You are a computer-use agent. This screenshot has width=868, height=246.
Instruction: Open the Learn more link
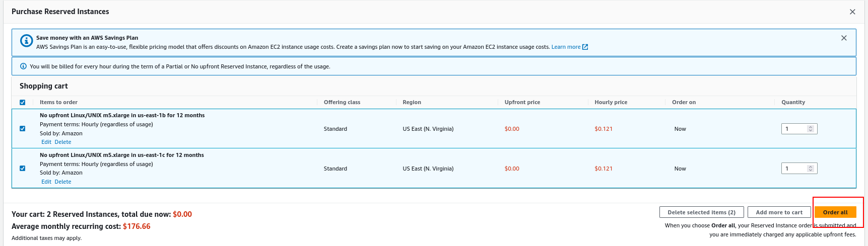point(566,47)
